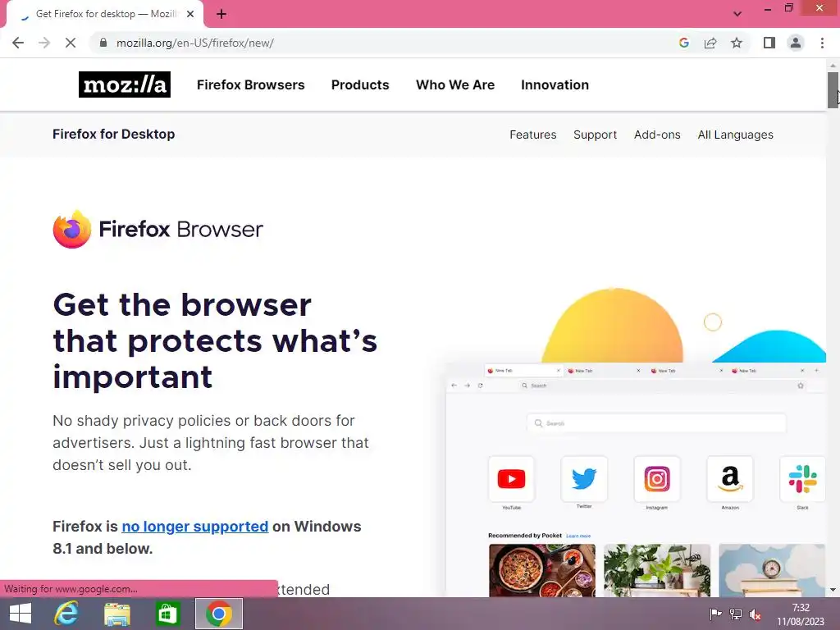The image size is (840, 630).
Task: Click the clock Pocket thumbnail
Action: click(x=771, y=571)
